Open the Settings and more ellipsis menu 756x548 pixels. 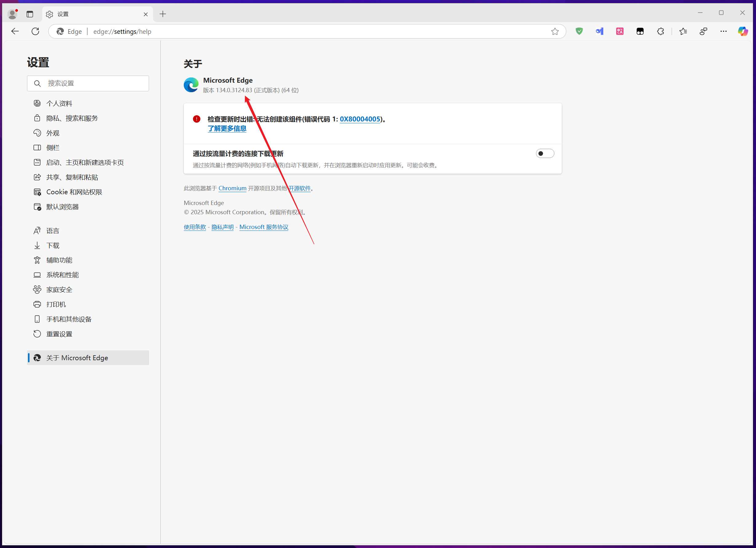(723, 31)
